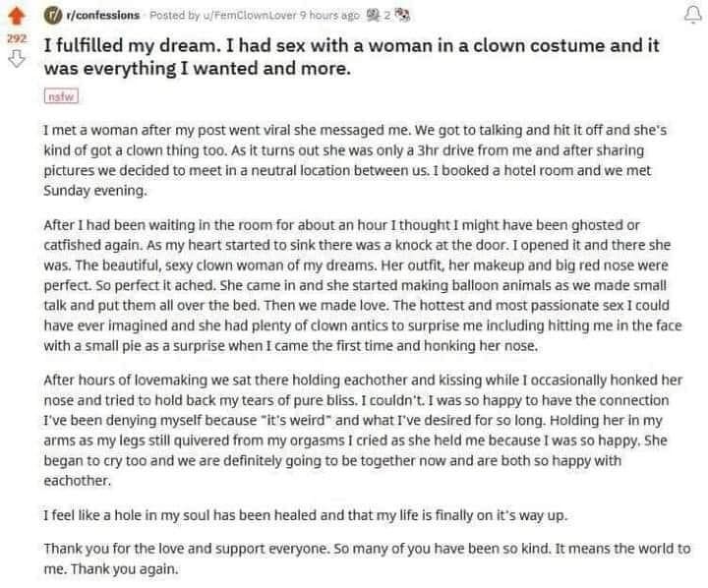This screenshot has width=708, height=588.
Task: Click the 292 vote score
Action: (x=17, y=38)
